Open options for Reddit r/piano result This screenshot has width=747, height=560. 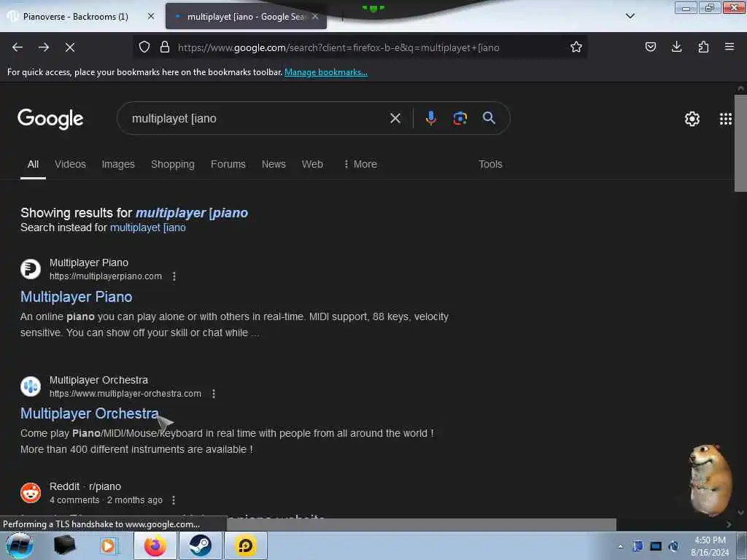[174, 500]
